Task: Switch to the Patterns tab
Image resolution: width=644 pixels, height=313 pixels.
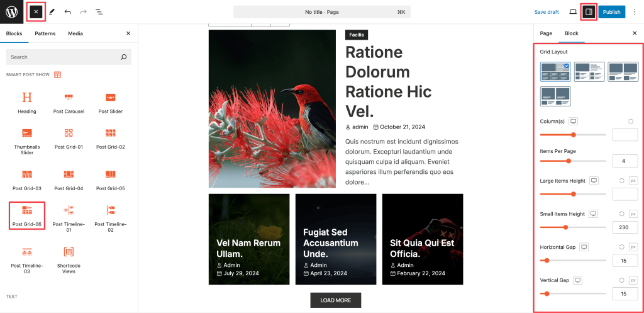Action: coord(45,34)
